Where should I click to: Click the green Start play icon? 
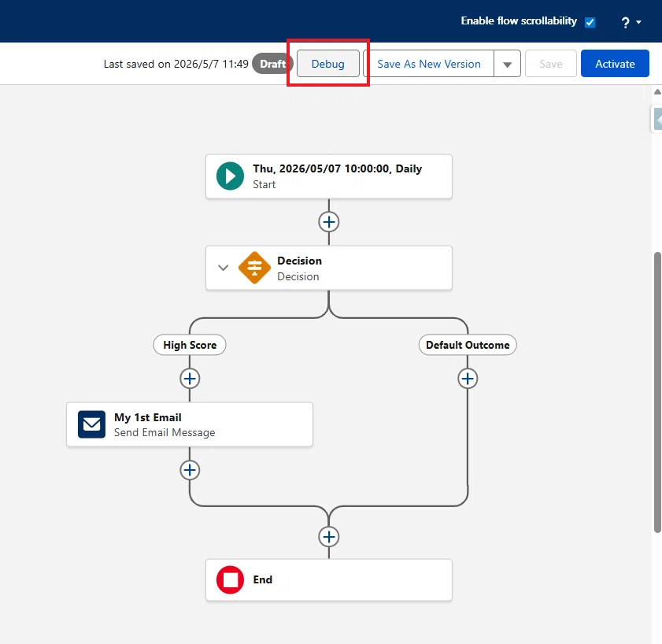click(x=230, y=176)
